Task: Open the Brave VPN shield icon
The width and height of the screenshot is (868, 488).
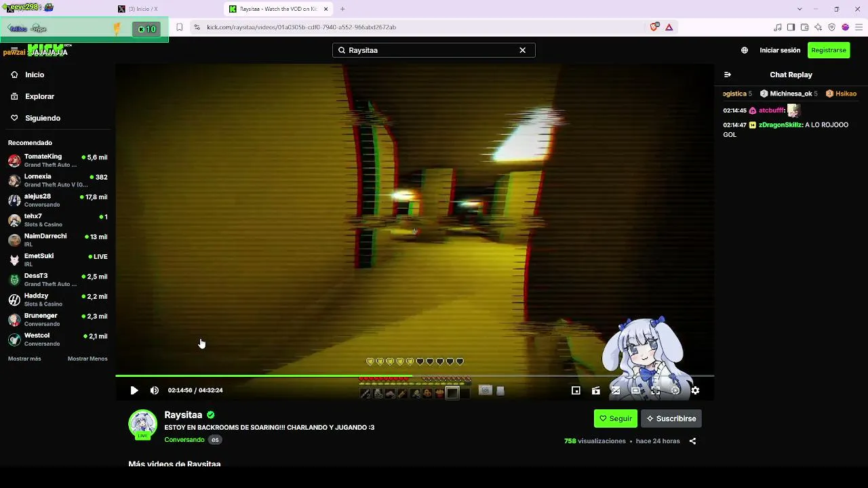Action: coord(832,27)
